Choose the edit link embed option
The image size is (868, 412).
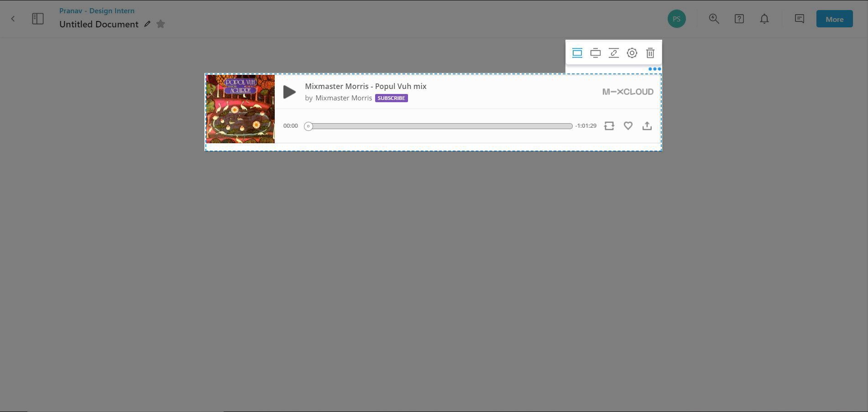click(613, 53)
